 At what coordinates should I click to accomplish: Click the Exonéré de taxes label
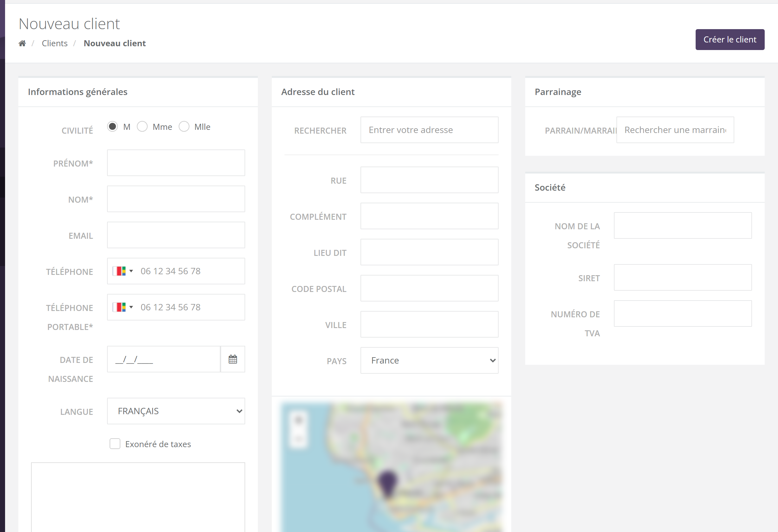(x=158, y=444)
